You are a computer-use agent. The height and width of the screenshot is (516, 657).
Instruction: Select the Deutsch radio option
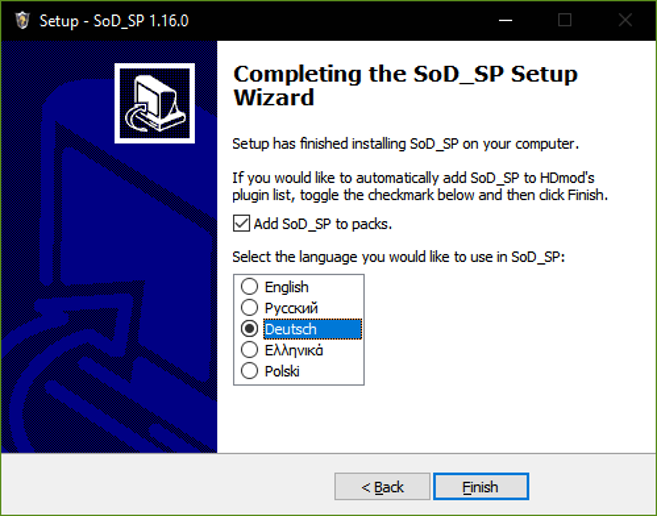pyautogui.click(x=249, y=329)
